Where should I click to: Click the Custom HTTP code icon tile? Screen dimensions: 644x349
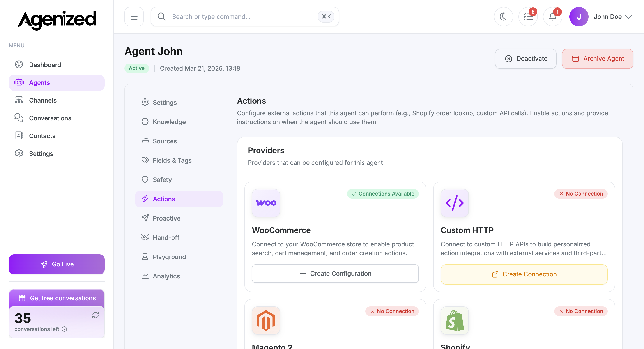(455, 203)
